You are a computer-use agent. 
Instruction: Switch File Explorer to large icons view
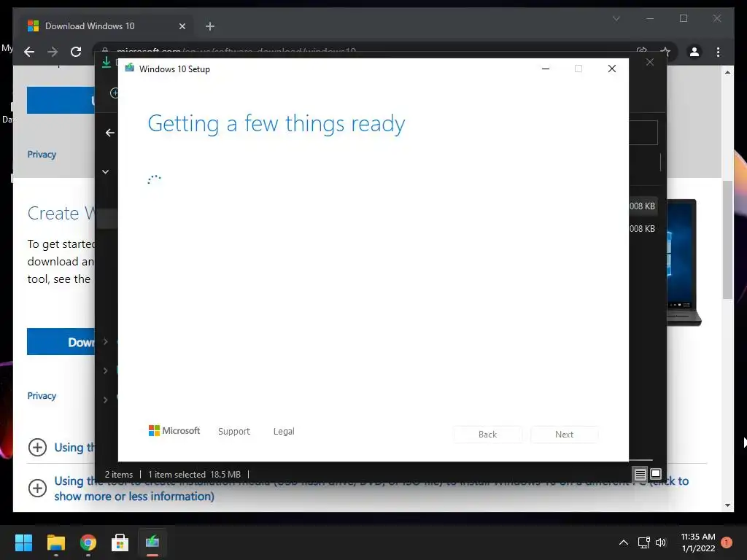coord(656,474)
